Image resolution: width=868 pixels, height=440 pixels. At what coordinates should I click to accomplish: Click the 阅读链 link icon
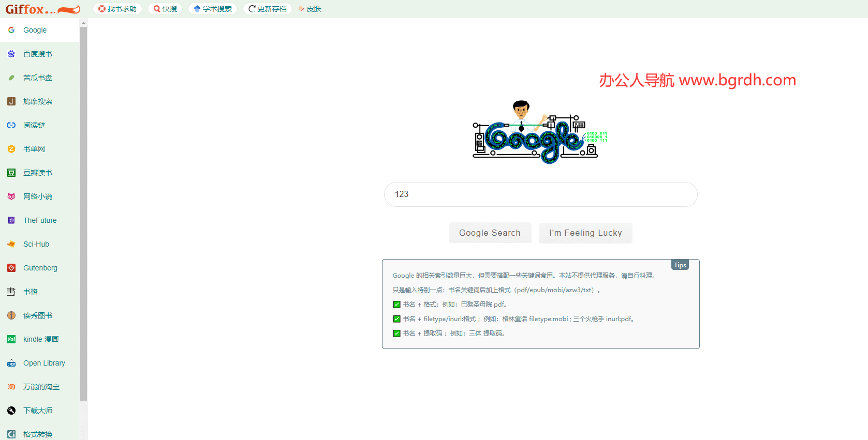11,125
